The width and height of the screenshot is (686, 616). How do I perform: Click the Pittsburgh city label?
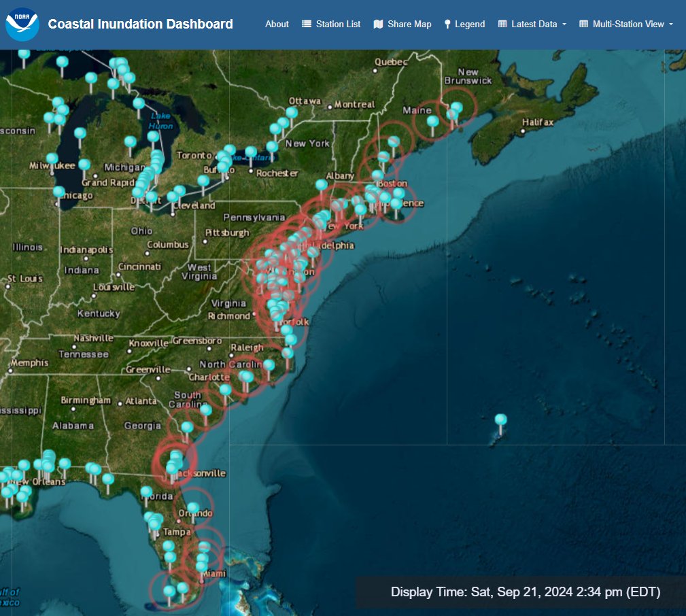[x=227, y=233]
